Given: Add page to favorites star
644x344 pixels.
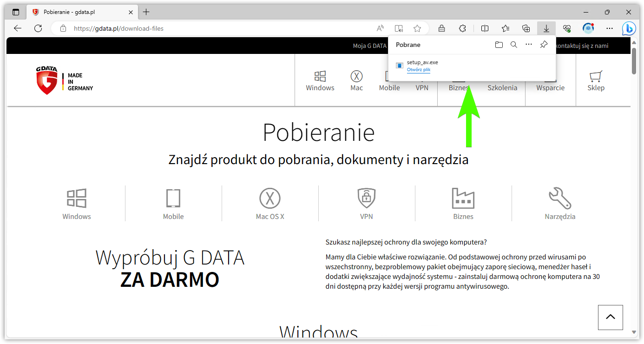Looking at the screenshot, I should point(417,28).
